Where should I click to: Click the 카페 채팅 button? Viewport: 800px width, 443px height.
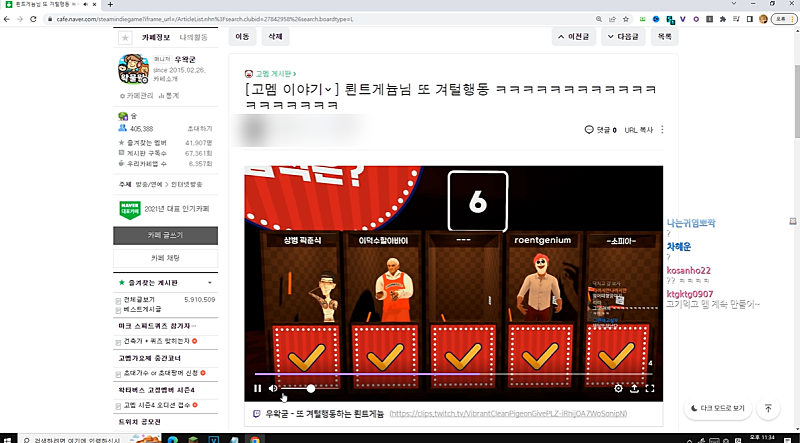point(165,258)
